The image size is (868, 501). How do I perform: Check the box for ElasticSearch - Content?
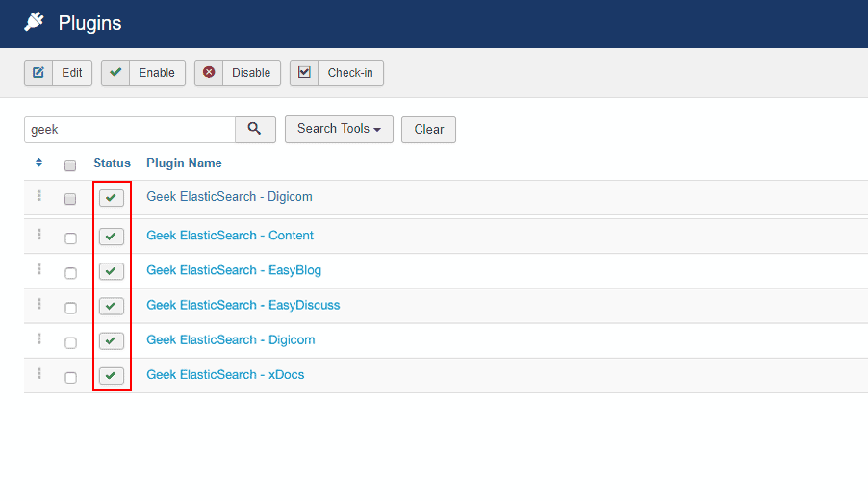coord(70,238)
